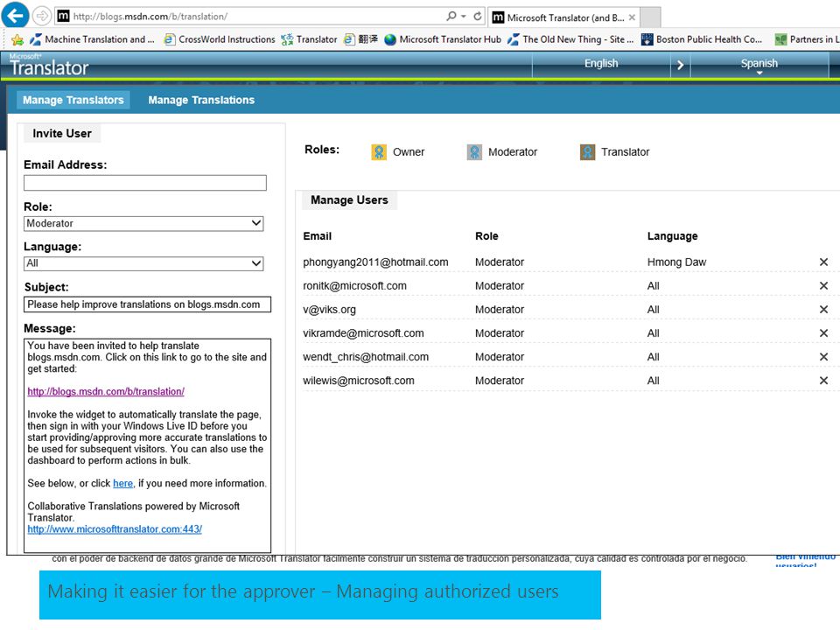Viewport: 840px width, 630px height.
Task: Remove user phongyang2011@hotmail.com
Action: tap(824, 262)
